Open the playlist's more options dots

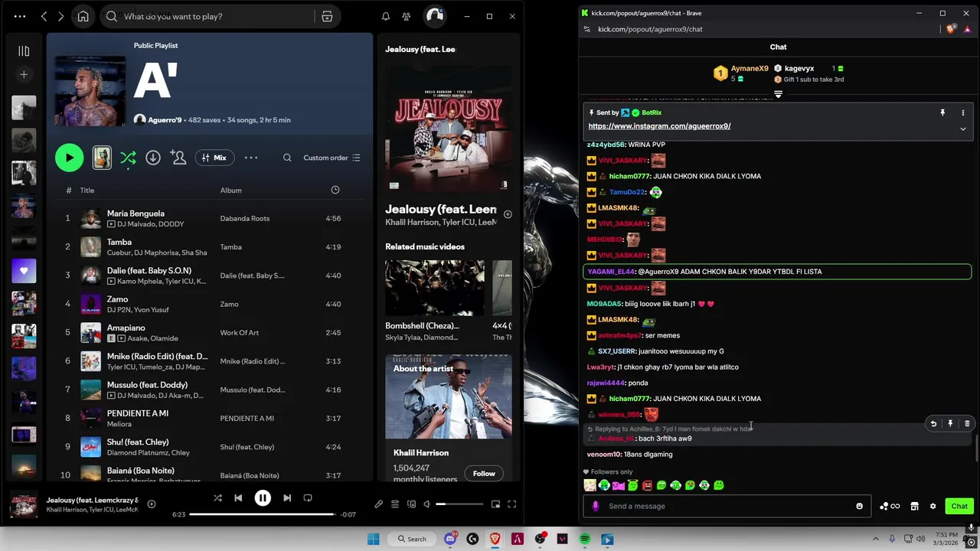251,158
